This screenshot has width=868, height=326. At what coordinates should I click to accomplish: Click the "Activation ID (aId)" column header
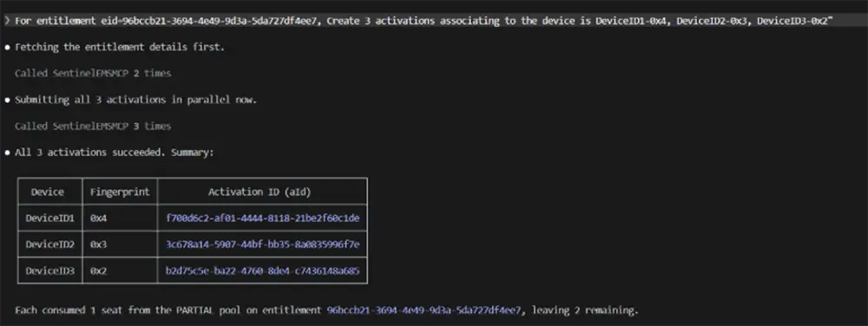pos(262,192)
